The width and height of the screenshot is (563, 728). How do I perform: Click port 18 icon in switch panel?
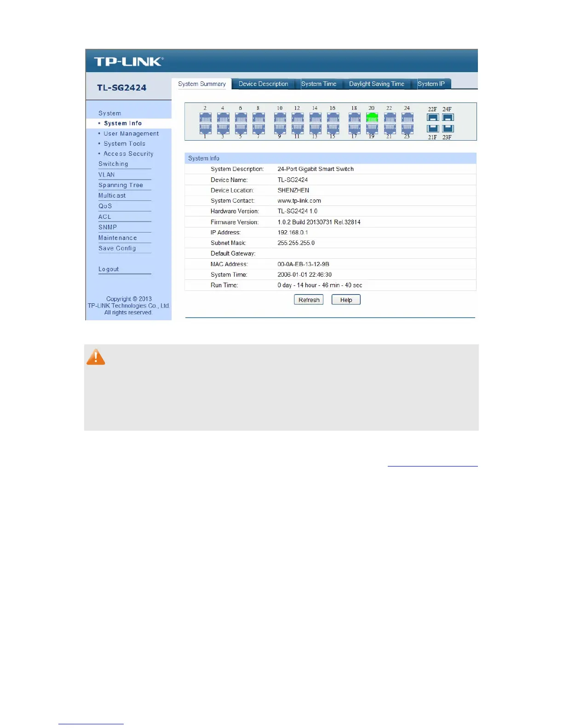tap(354, 118)
